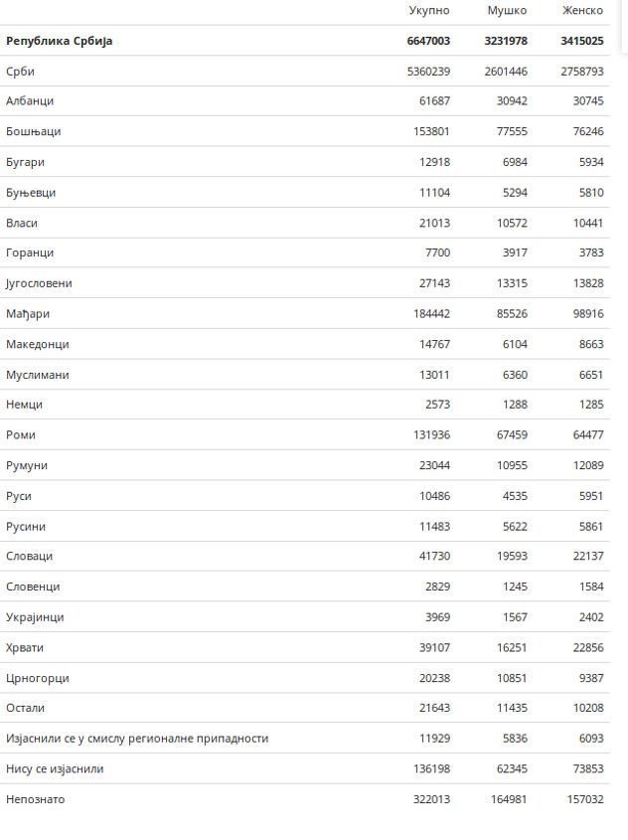Click the Бугари row label
This screenshot has width=628, height=840.
coord(25,162)
